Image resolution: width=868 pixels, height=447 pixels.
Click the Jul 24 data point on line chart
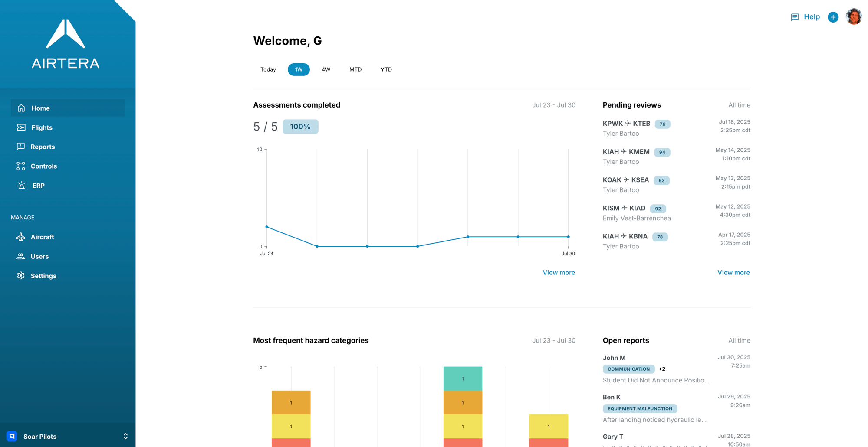(266, 227)
